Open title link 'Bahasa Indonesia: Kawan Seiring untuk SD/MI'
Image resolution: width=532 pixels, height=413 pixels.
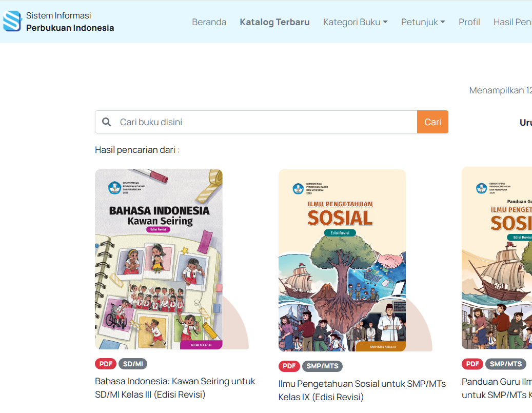[175, 388]
